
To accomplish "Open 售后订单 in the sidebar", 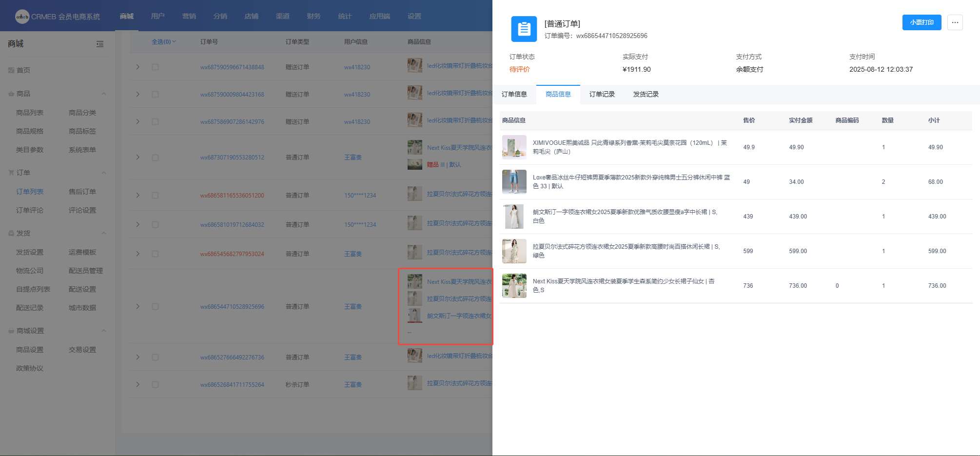I will [82, 192].
